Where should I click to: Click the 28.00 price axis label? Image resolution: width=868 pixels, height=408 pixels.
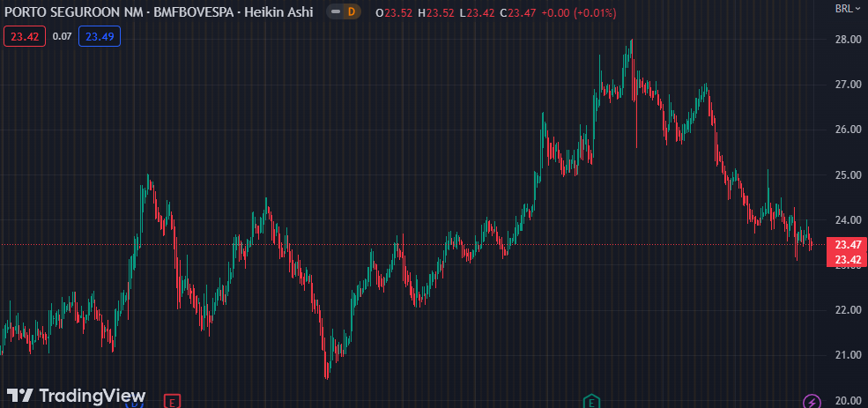tap(848, 40)
